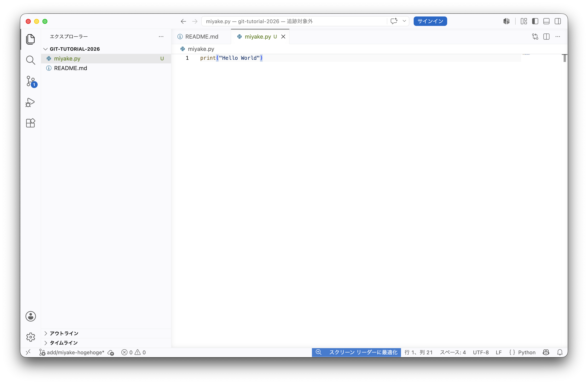Show problems panel via errors and warnings count
Screen dimensions: 588x384
133,352
